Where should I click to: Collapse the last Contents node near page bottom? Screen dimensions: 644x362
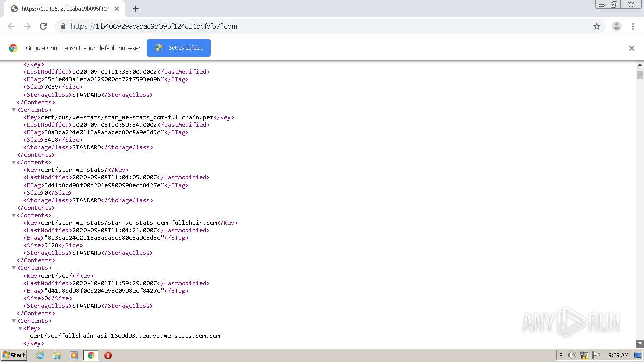point(14,321)
